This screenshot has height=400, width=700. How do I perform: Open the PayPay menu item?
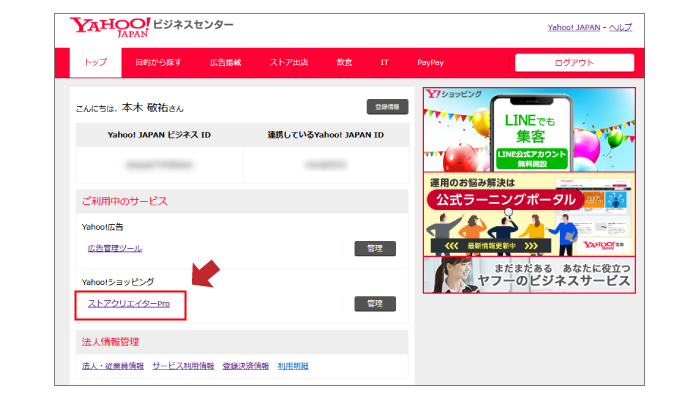430,62
